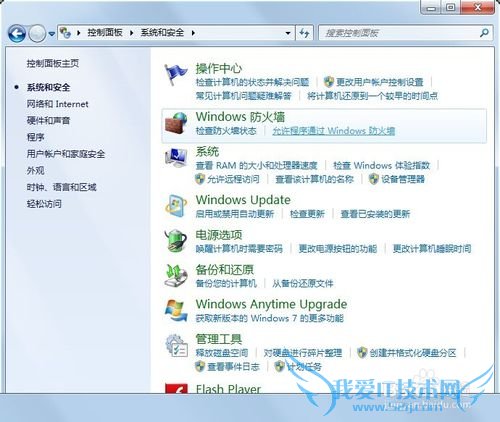This screenshot has width=500, height=422.
Task: Open the Windows Anytime Upgrade icon
Action: point(176,310)
